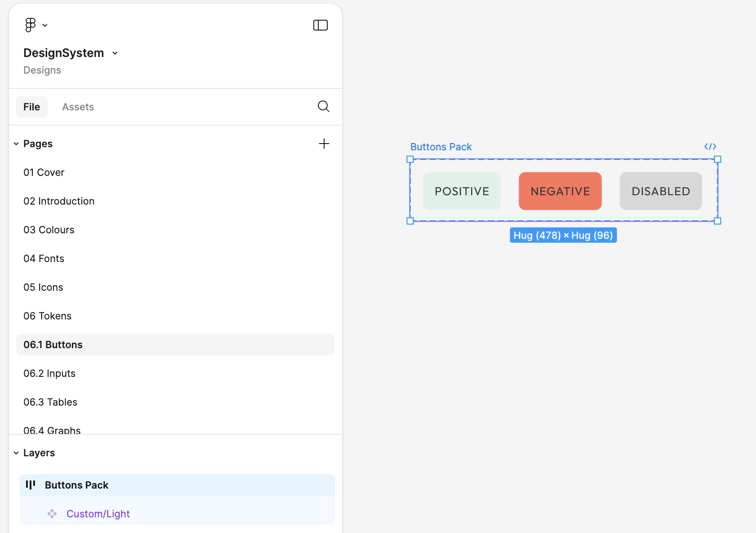This screenshot has height=533, width=756.
Task: Collapse the Layers section
Action: pyautogui.click(x=16, y=453)
